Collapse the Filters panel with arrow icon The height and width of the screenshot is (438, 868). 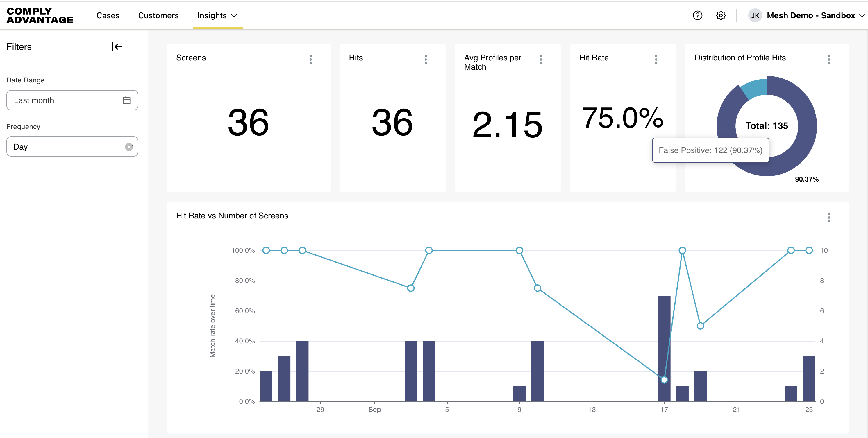(x=117, y=47)
